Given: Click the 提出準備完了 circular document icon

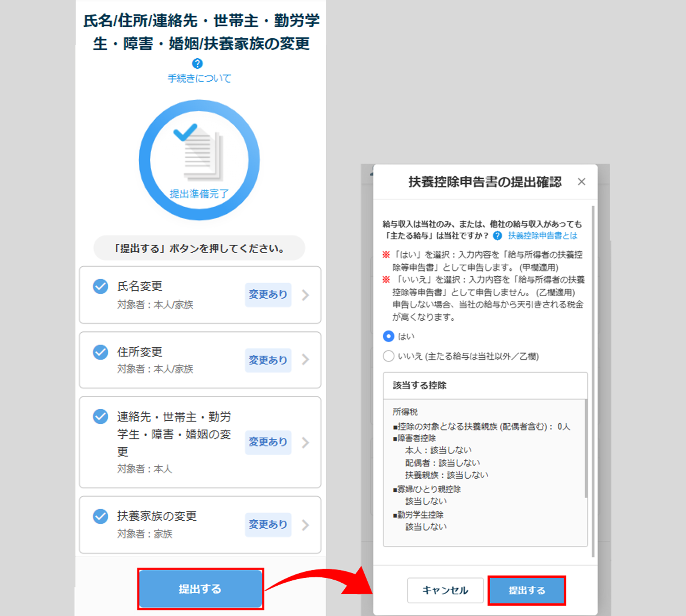Looking at the screenshot, I should click(x=199, y=160).
